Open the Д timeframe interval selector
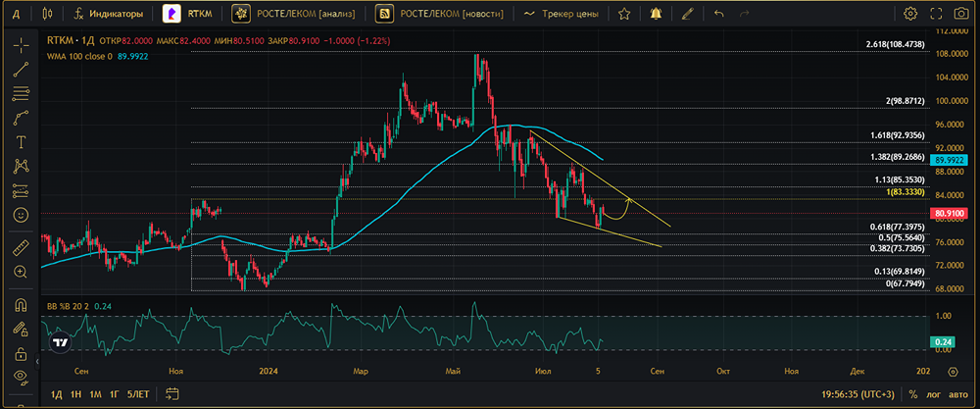 click(15, 14)
